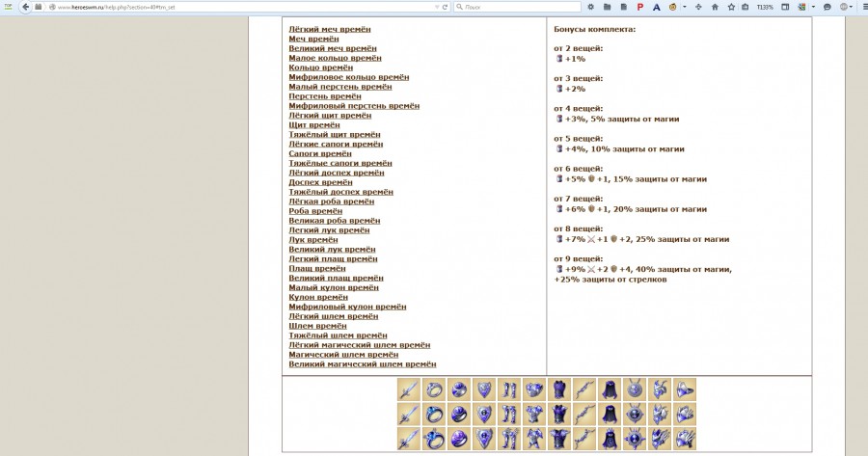Open the Сапоги времён link
The image size is (868, 456).
point(320,153)
